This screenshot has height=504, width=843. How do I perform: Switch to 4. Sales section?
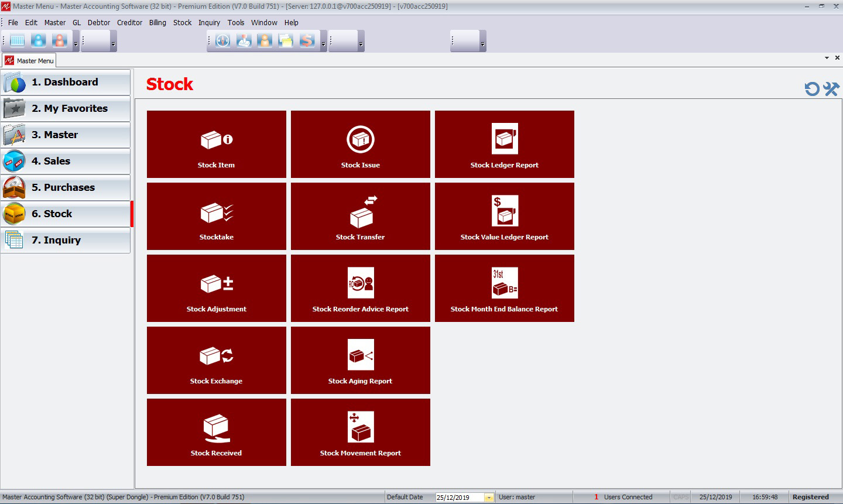click(65, 162)
